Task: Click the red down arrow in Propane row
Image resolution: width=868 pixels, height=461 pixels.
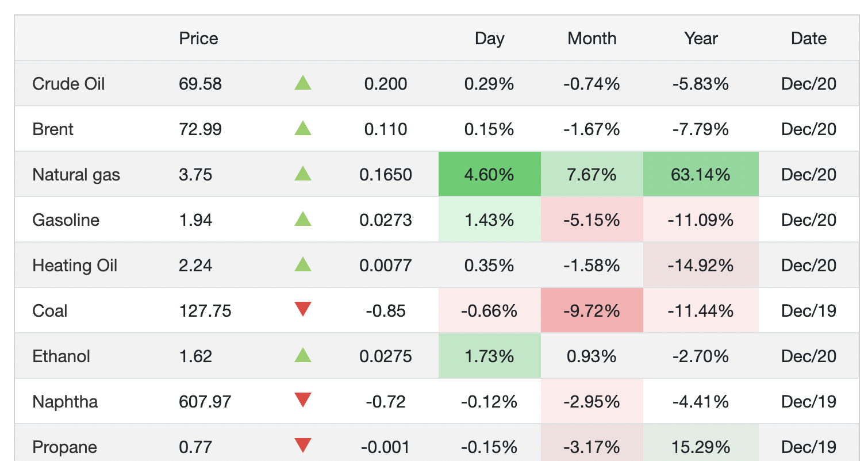Action: coord(303,446)
